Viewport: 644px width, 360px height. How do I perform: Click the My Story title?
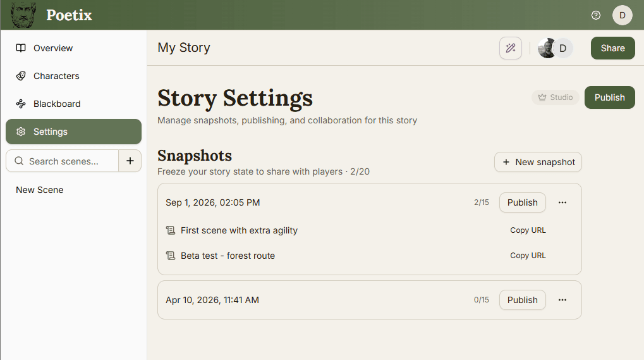click(184, 47)
